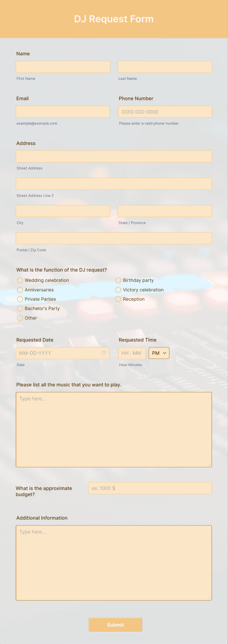Click the Postal / Zip Code field
This screenshot has height=644, width=228.
coord(114,238)
